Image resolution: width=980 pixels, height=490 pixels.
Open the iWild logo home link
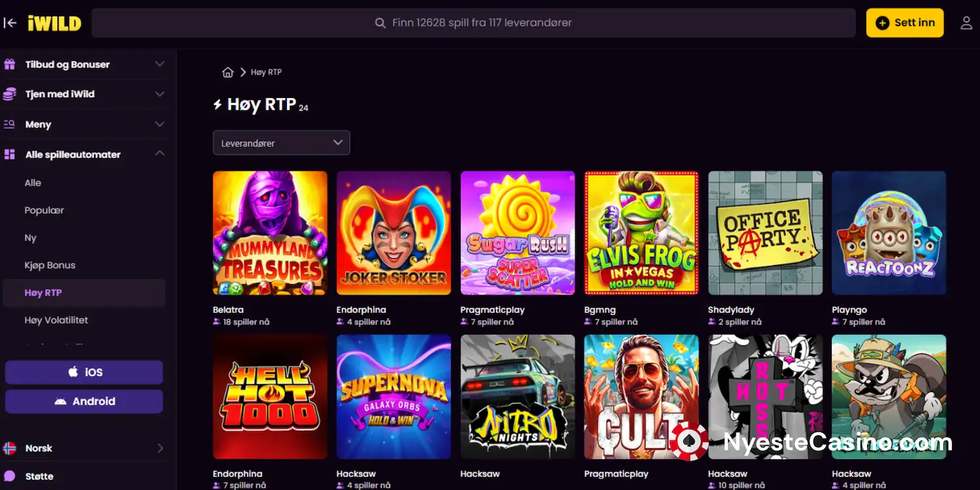54,24
